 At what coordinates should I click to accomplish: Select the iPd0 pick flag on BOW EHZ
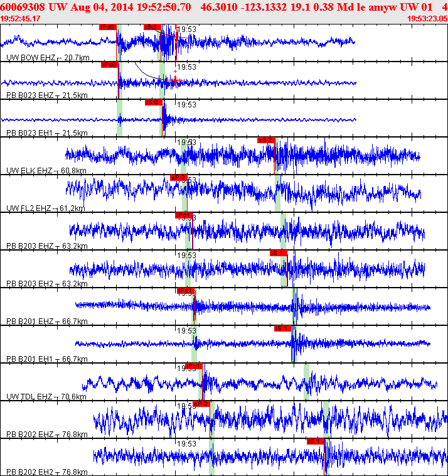coord(108,27)
